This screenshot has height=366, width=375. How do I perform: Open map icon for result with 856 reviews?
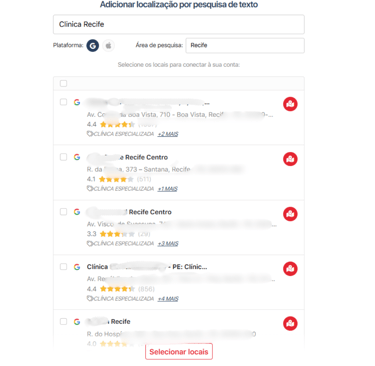tap(290, 269)
